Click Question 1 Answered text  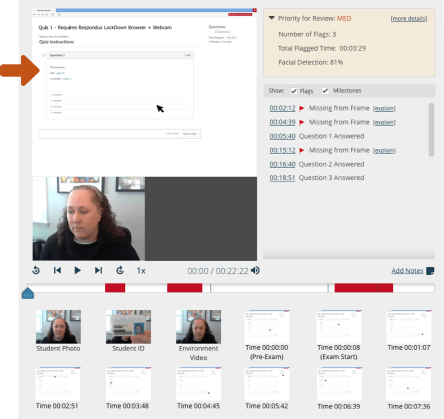(x=331, y=136)
